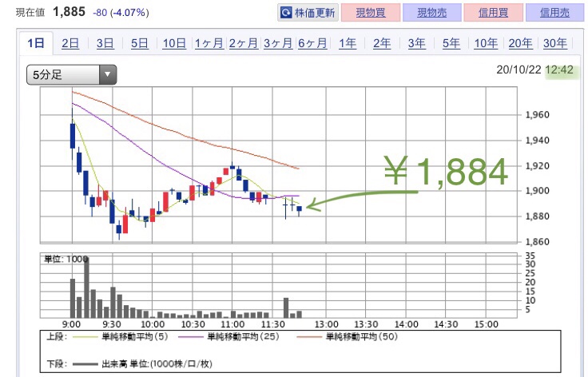Viewport: 588px width, 377px height.
Task: Click the 11:30 time axis label
Action: coord(272,324)
